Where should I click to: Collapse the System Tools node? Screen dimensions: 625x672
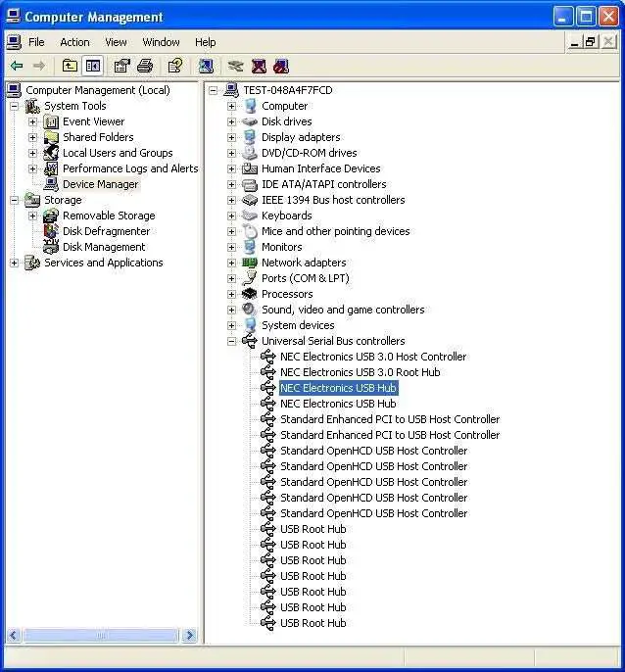[x=14, y=106]
